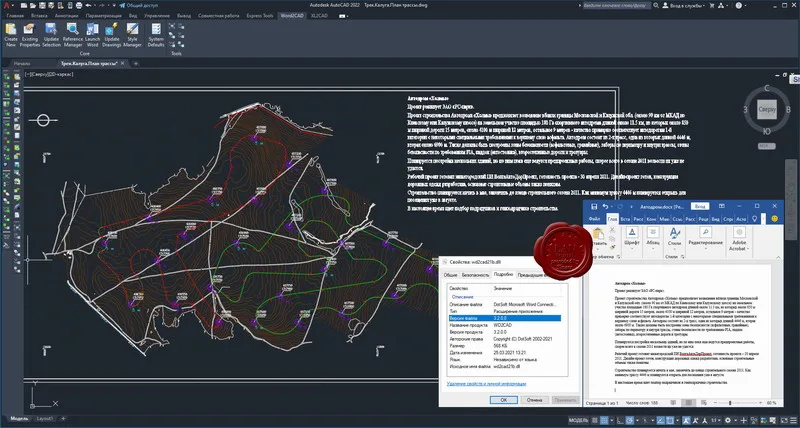Image resolution: width=800 pixels, height=428 pixels.
Task: Add new drawing tab with plus button
Action: pos(136,63)
